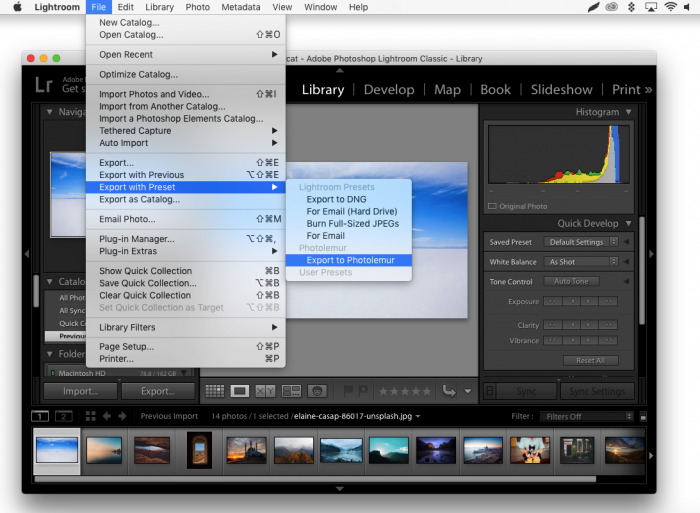Open Compare view XY icon
700x513 pixels.
[265, 391]
